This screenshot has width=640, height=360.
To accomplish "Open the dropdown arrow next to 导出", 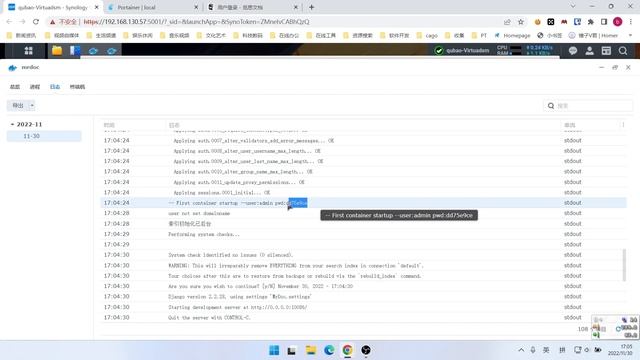I will pos(32,106).
